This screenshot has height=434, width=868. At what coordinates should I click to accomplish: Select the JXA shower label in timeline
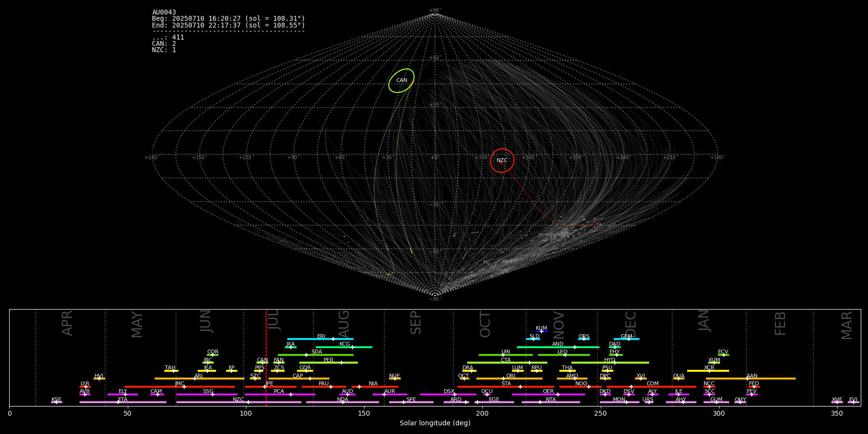[x=290, y=344]
